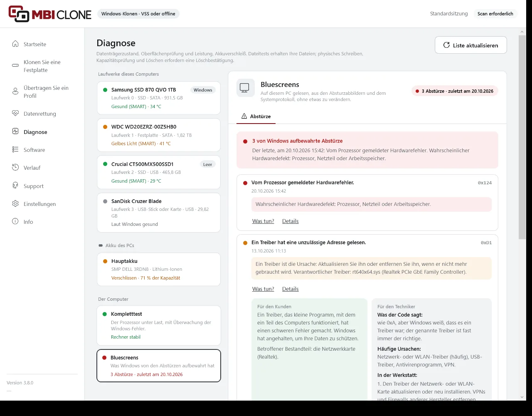Open the Verlauf history icon
This screenshot has height=416, width=532.
pos(15,168)
